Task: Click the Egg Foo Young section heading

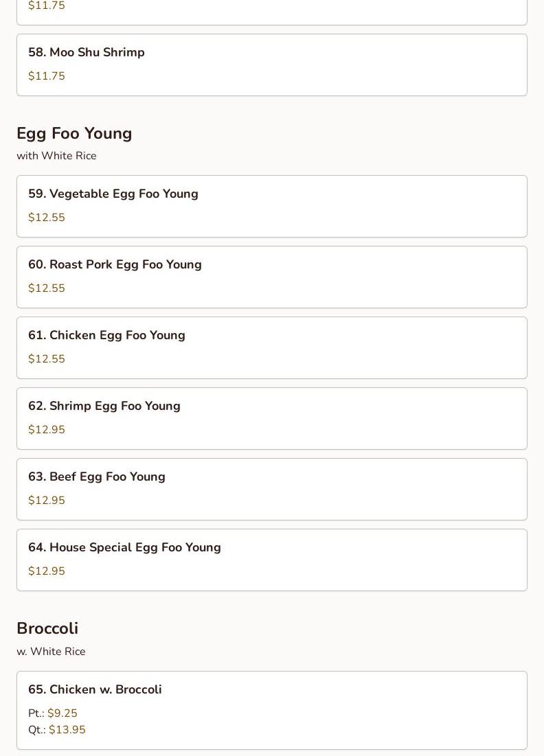Action: [74, 133]
